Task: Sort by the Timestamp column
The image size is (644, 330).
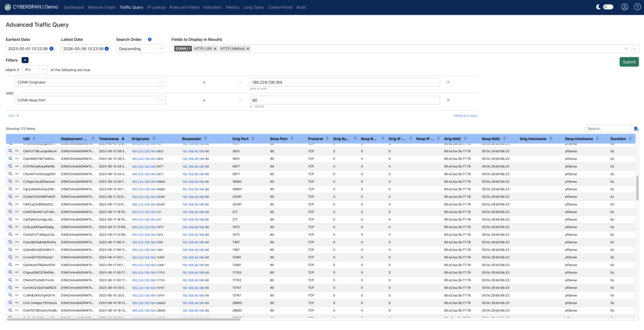Action: [x=123, y=139]
